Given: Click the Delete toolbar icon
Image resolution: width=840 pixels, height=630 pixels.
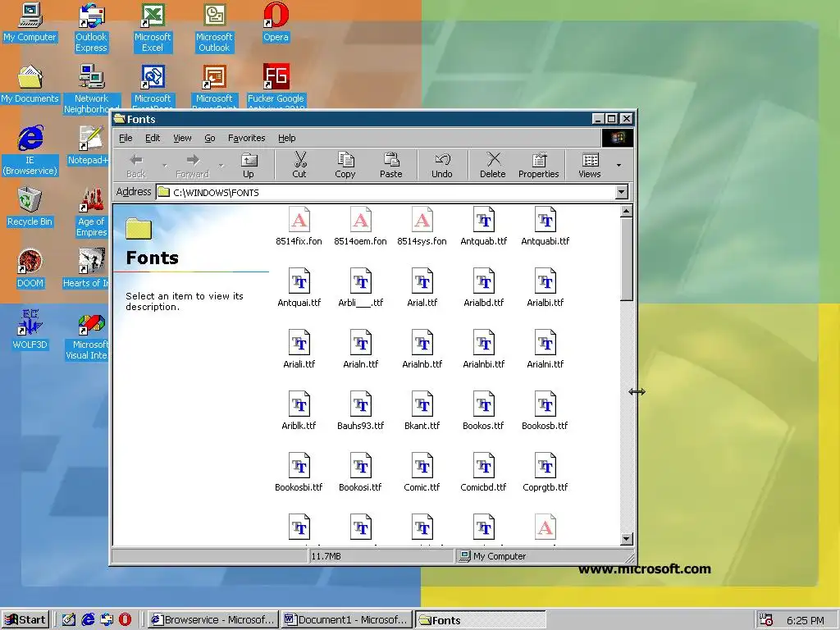Looking at the screenshot, I should click(493, 164).
